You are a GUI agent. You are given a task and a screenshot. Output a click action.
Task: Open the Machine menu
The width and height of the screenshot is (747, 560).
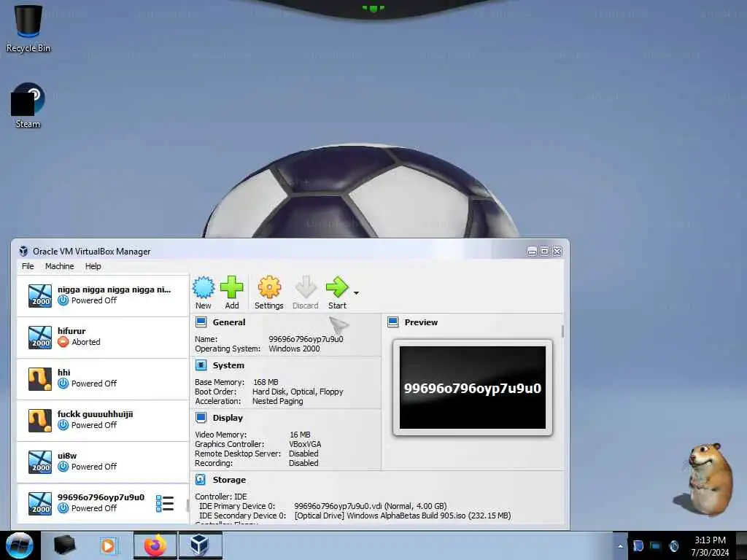tap(60, 266)
